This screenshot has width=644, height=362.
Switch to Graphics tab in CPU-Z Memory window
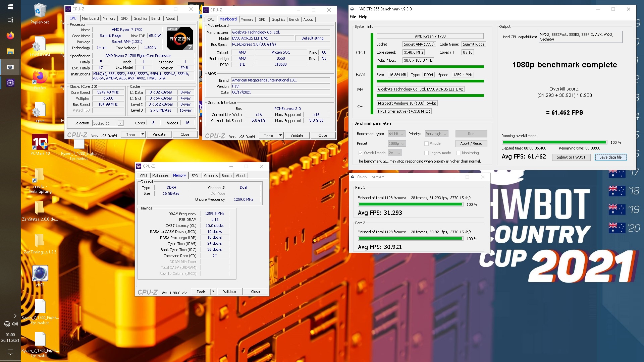(211, 176)
